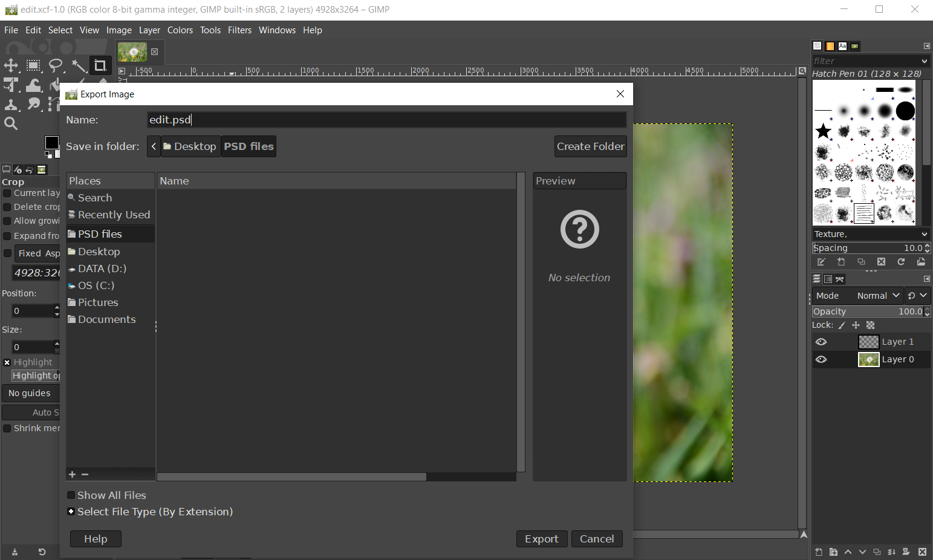Click the Create Folder button
The image size is (933, 560).
click(590, 146)
